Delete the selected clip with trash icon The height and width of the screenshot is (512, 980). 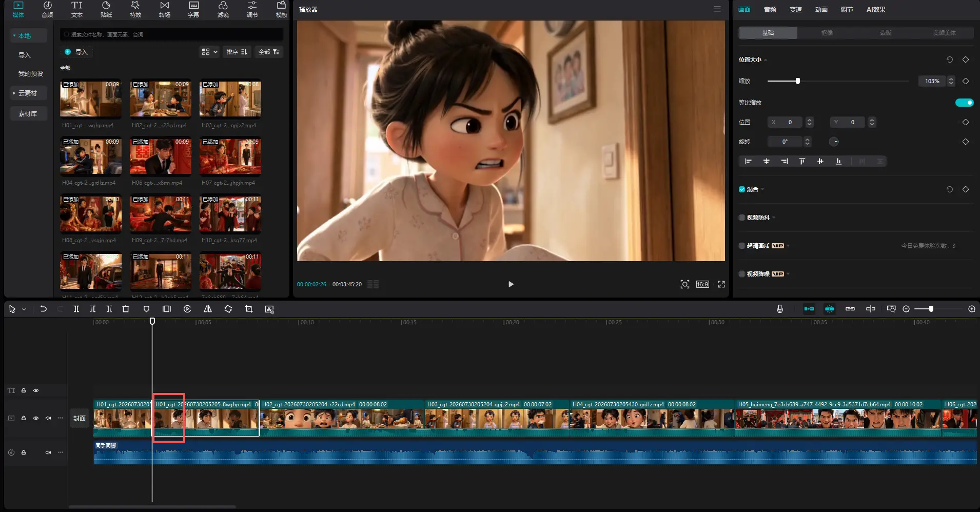(126, 309)
